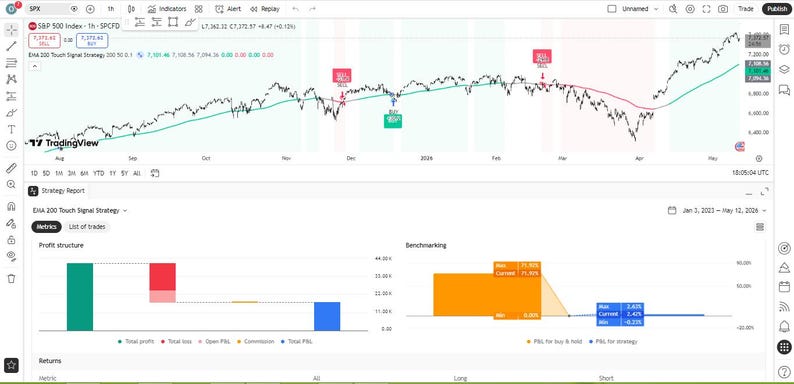794x384 pixels.
Task: Open the favorites star toolbar button
Action: coord(11,364)
